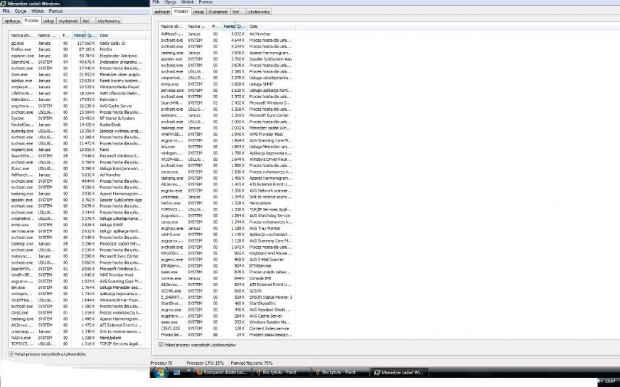Switch to Wydajność tab in left window
Screen dimensions: 620x387
click(68, 21)
